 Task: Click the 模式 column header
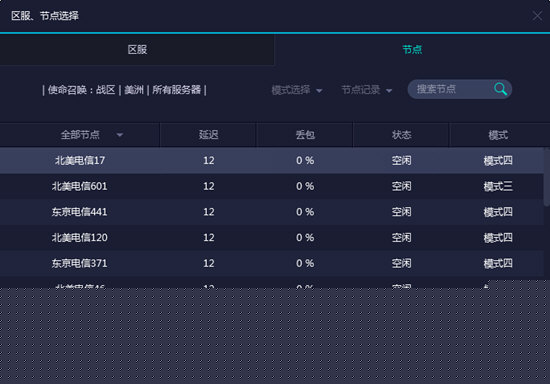pyautogui.click(x=498, y=135)
